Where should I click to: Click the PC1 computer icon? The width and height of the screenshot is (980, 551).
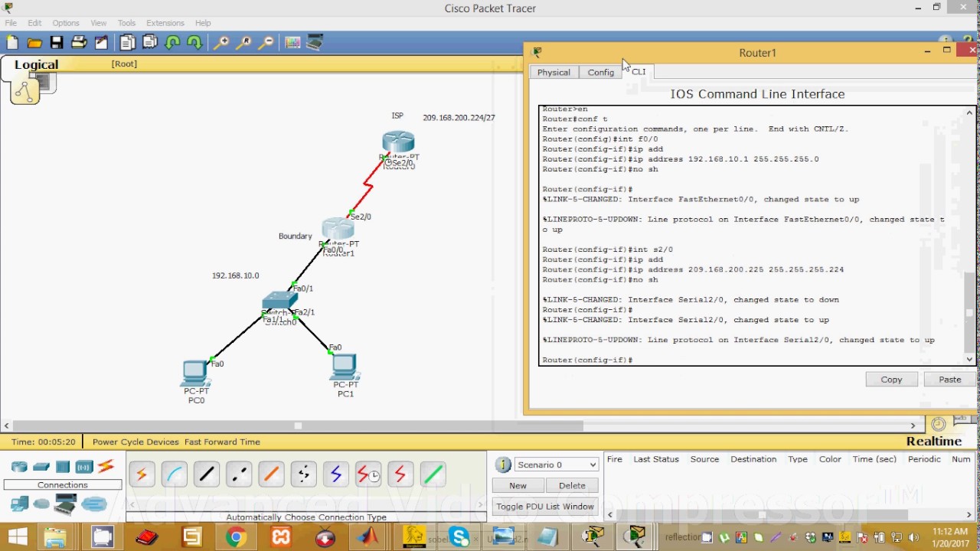(345, 367)
